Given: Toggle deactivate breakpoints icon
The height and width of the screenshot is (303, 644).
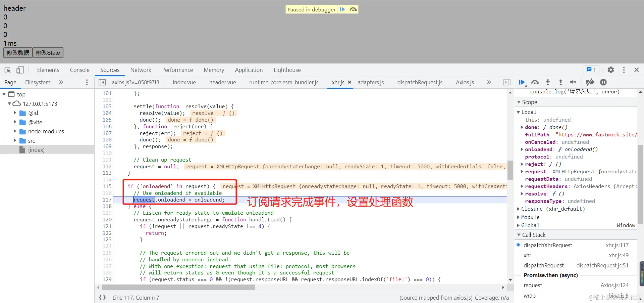Looking at the screenshot, I should pyautogui.click(x=590, y=82).
